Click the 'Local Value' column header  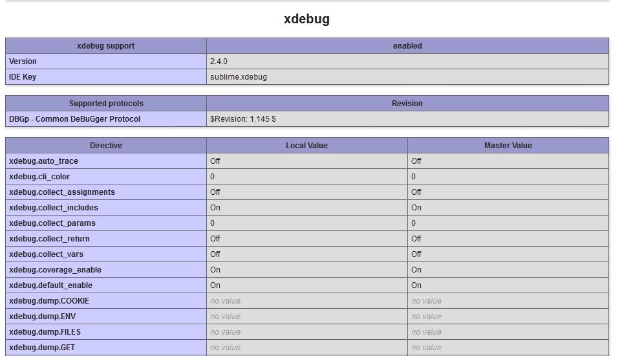click(306, 146)
